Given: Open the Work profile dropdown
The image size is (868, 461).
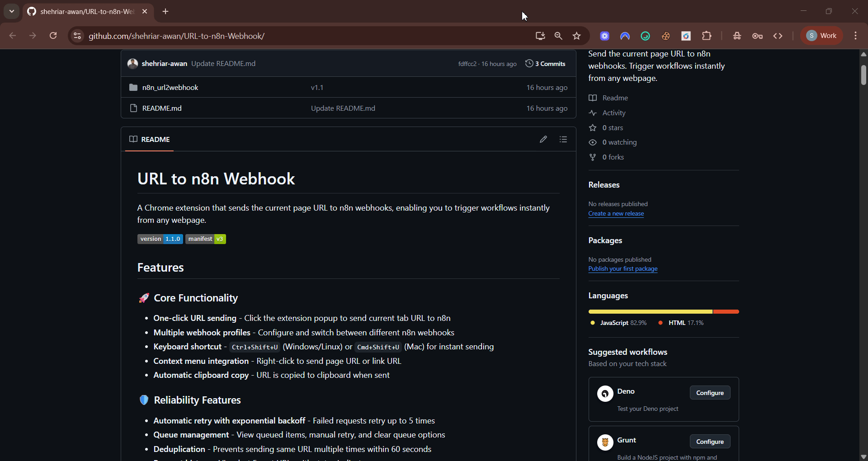Looking at the screenshot, I should pos(821,35).
